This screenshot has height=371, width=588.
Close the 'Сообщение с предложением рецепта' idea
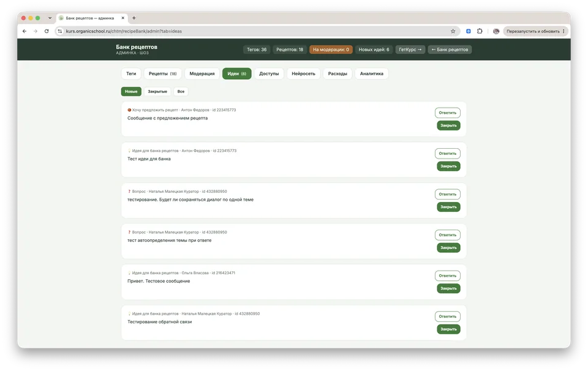[x=448, y=126]
